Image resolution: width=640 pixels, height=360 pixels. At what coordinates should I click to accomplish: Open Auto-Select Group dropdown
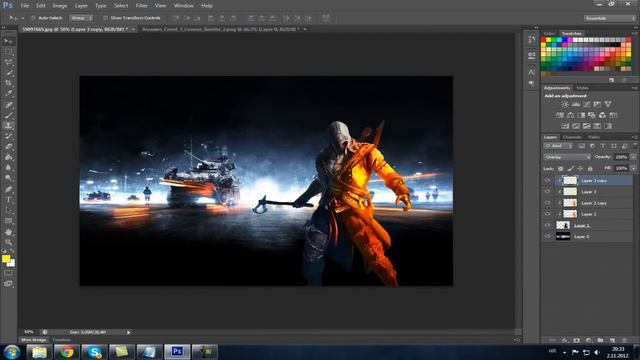point(81,18)
